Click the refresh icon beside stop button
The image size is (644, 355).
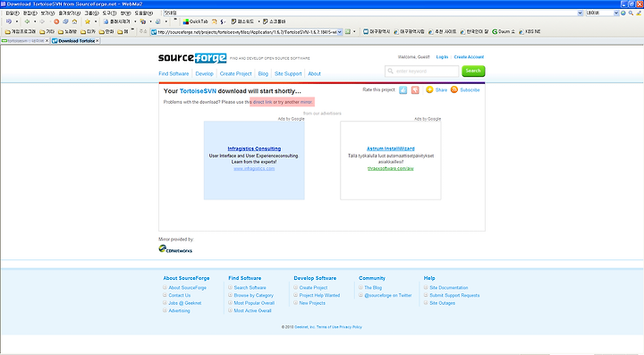[65, 21]
